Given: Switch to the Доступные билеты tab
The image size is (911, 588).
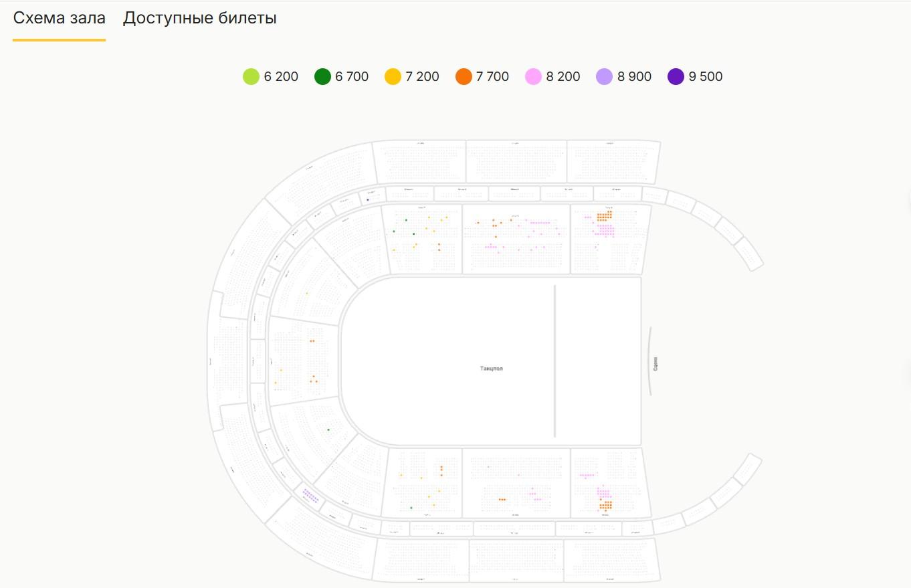Looking at the screenshot, I should [x=199, y=18].
